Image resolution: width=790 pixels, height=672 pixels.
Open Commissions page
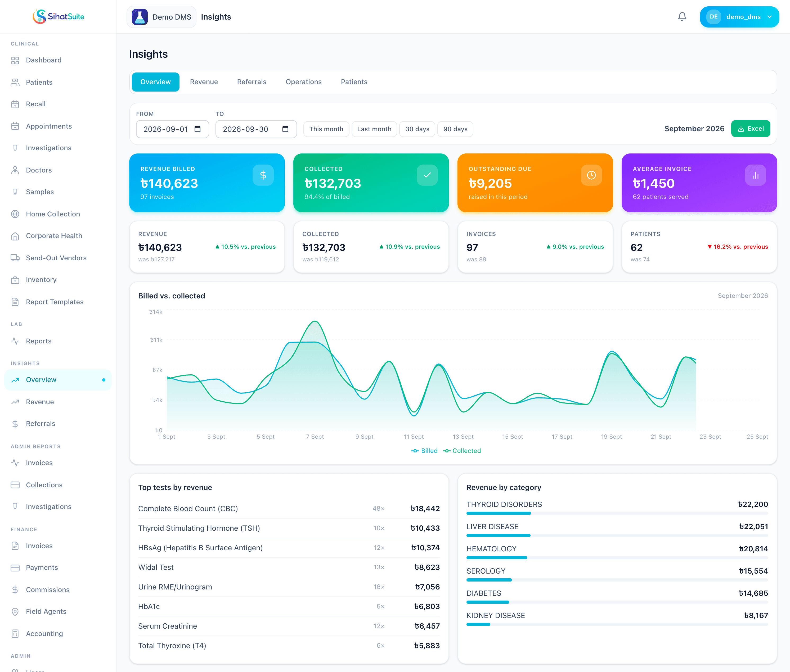pos(58,590)
